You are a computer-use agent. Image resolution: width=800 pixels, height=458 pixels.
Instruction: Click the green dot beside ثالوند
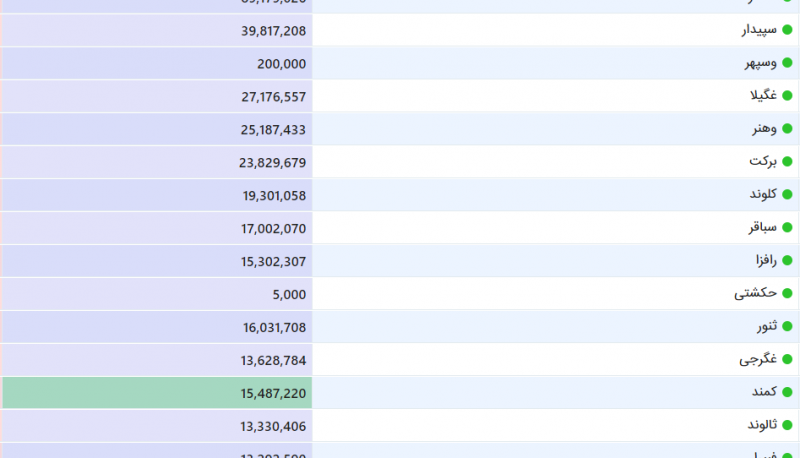[787, 426]
